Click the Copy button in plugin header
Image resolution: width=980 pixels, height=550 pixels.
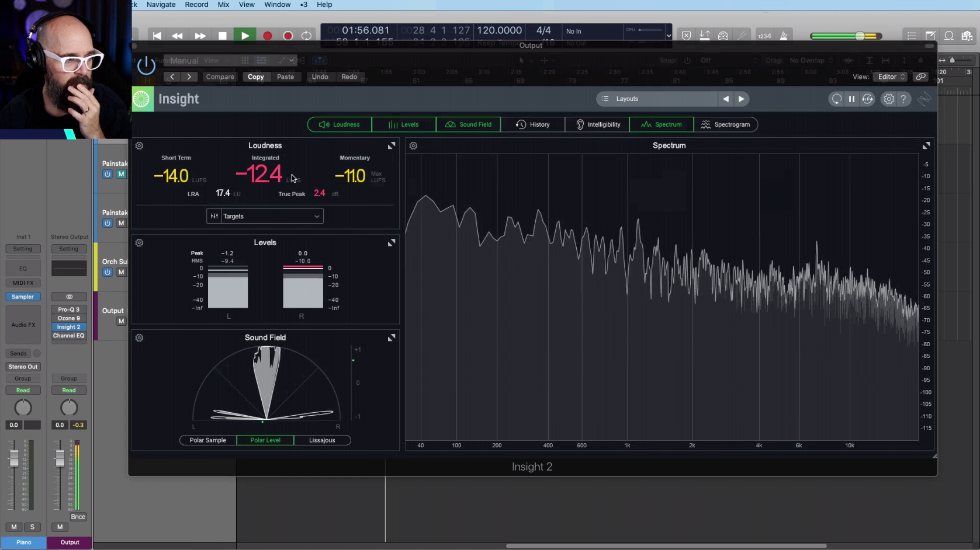pos(256,76)
